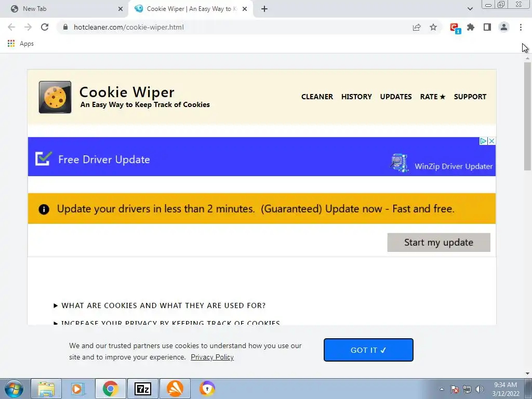Image resolution: width=532 pixels, height=399 pixels.
Task: Click the Free Driver Update ad text
Action: [x=104, y=159]
